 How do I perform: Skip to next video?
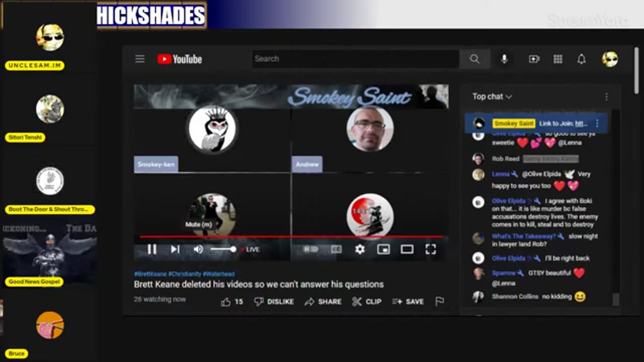pos(175,249)
